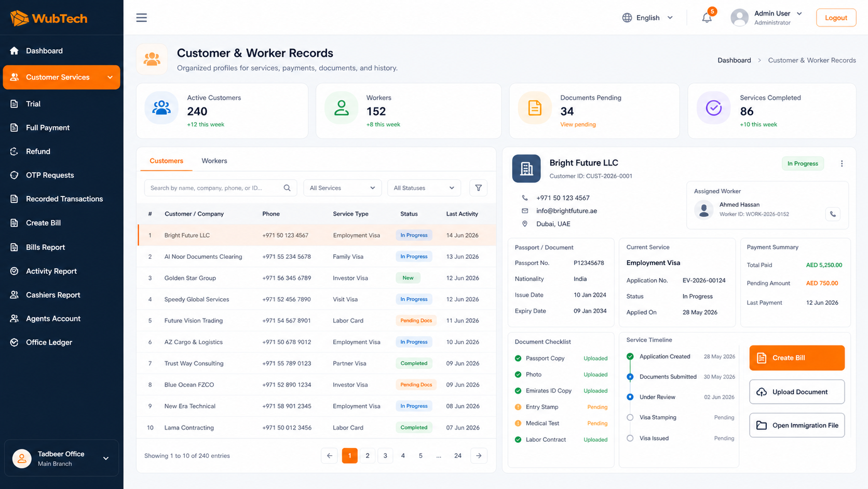Click the location pin icon
868x489 pixels.
[x=525, y=224]
